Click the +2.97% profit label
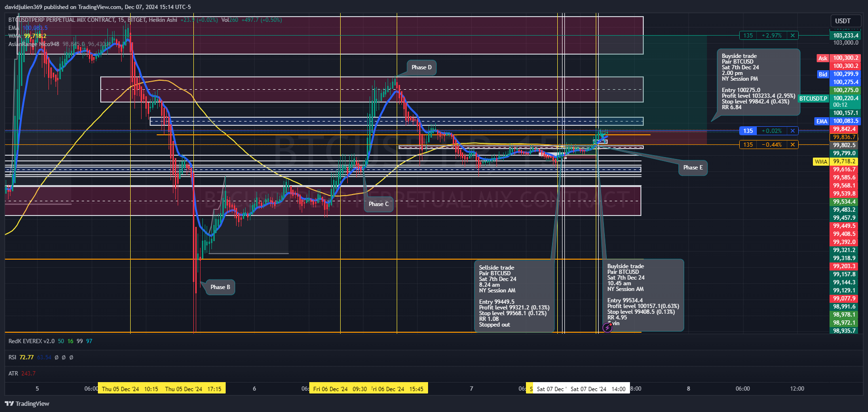868x412 pixels. pyautogui.click(x=772, y=36)
